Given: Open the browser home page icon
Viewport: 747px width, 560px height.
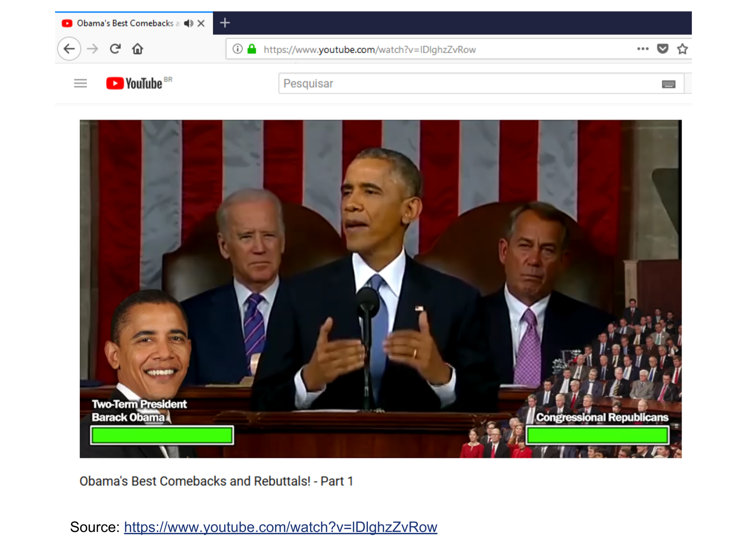Looking at the screenshot, I should 138,49.
